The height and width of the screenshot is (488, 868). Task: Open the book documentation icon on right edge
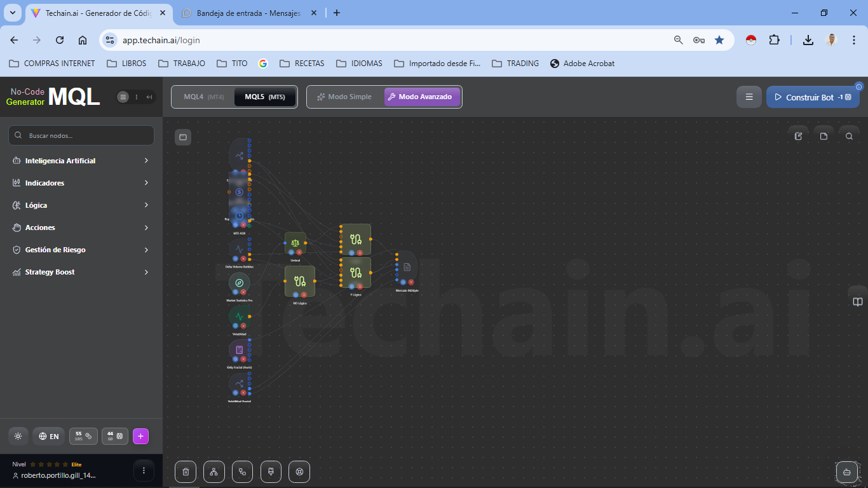click(857, 302)
